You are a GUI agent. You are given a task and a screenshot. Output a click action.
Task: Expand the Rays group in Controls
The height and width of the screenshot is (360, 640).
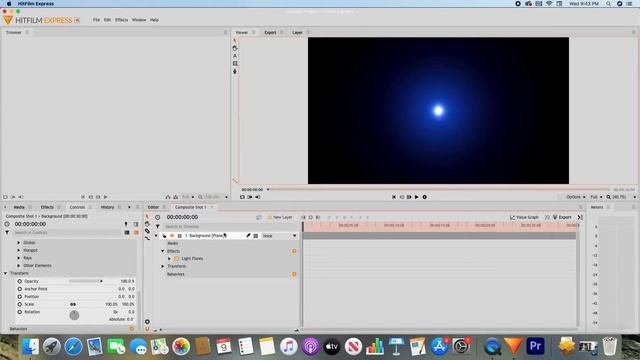[18, 258]
